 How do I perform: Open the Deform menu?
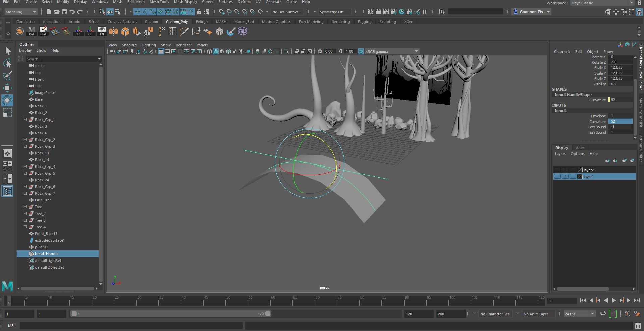(244, 2)
